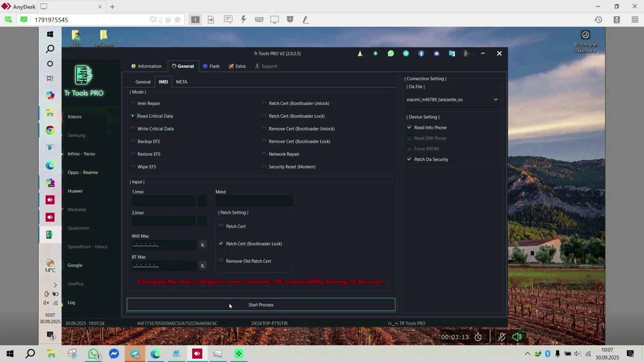Image resolution: width=644 pixels, height=362 pixels.
Task: Open AnyDesk whiteboard pen icon
Action: pyautogui.click(x=305, y=20)
